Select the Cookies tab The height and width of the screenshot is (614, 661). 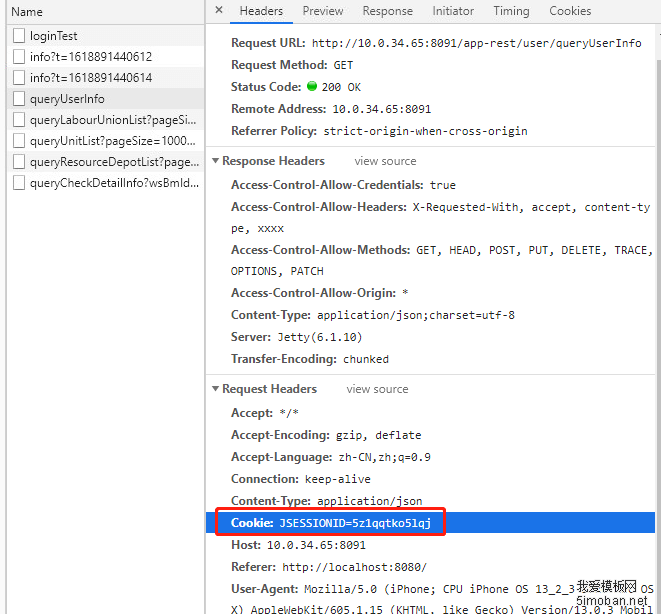point(570,11)
